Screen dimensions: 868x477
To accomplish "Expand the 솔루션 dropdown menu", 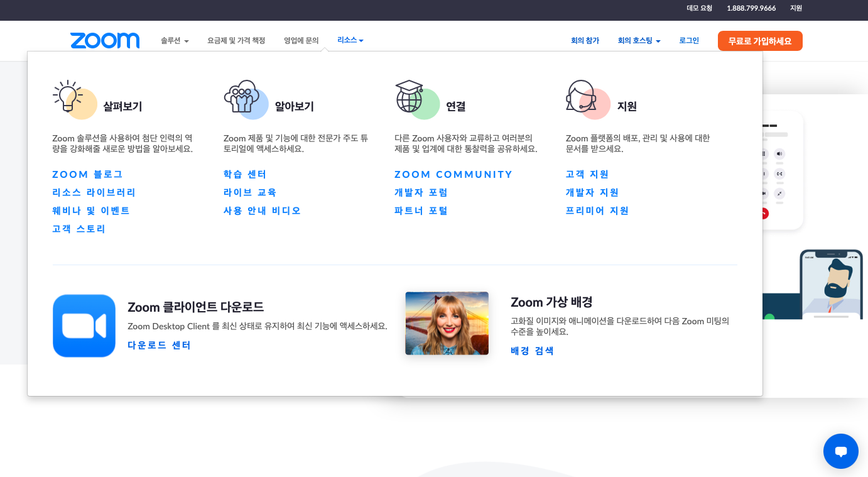I will click(x=175, y=41).
